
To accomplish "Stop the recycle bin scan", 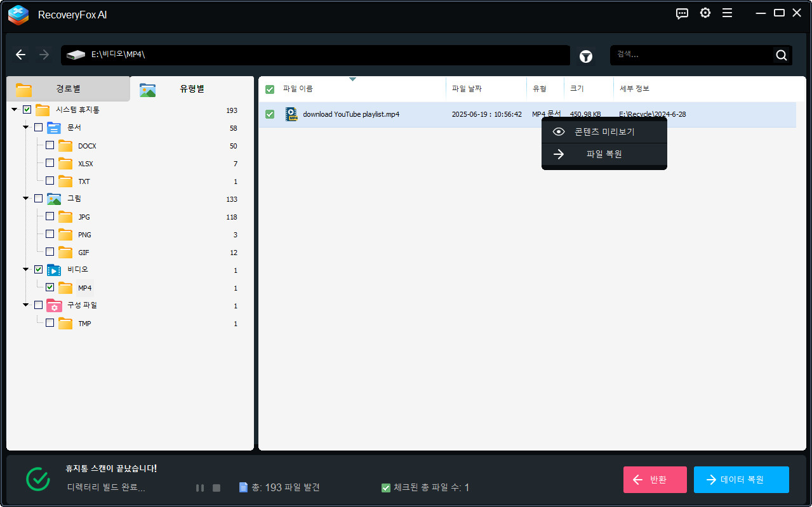I will (216, 487).
